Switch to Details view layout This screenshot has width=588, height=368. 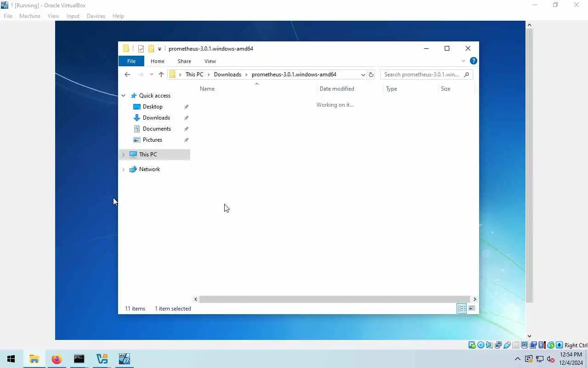tap(462, 309)
